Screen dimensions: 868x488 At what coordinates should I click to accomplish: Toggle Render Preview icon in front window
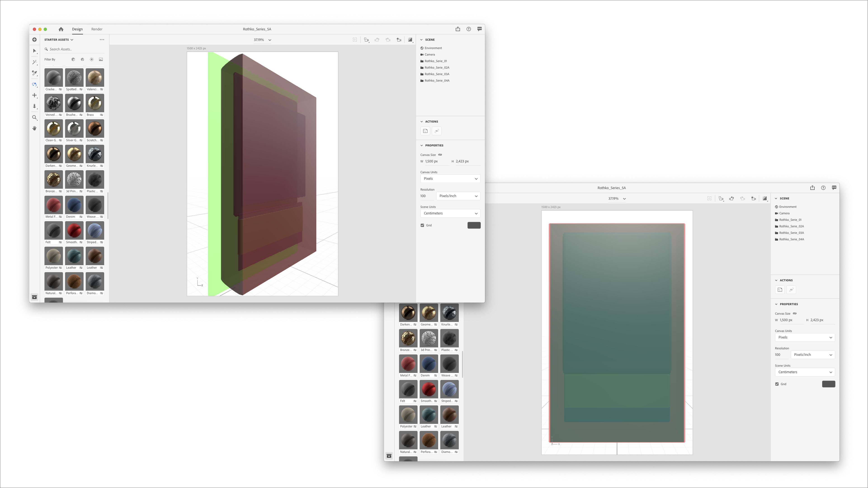click(x=410, y=40)
